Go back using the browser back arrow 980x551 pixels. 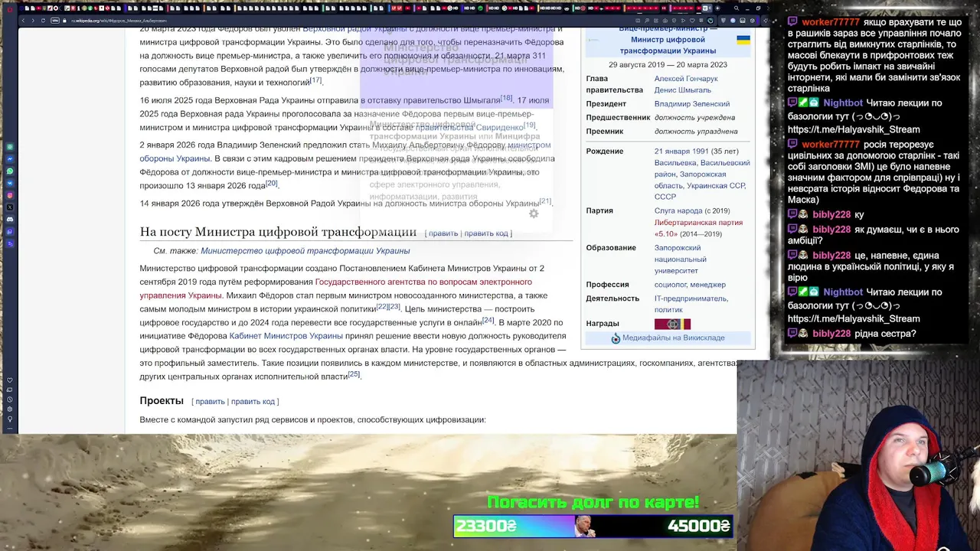click(23, 20)
